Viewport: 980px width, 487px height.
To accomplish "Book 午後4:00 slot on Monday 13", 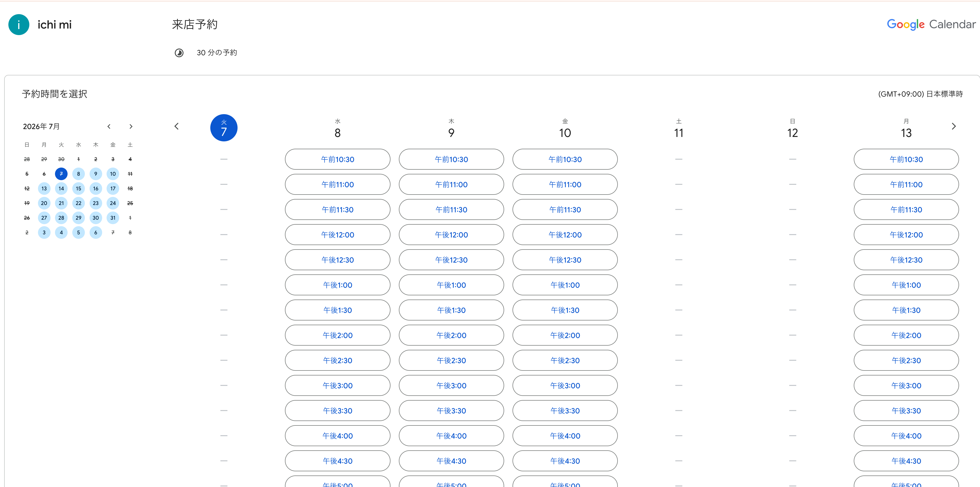I will (906, 436).
